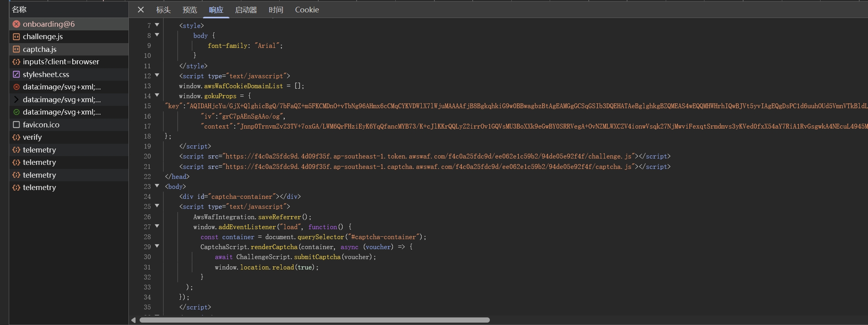The height and width of the screenshot is (325, 868).
Task: Click the arrow icon on data:image row
Action: coord(16,99)
